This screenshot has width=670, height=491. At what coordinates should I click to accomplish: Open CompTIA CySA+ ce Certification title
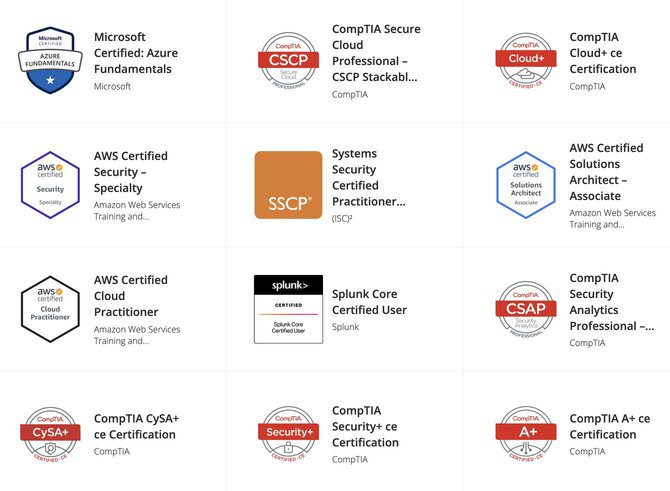click(x=136, y=426)
